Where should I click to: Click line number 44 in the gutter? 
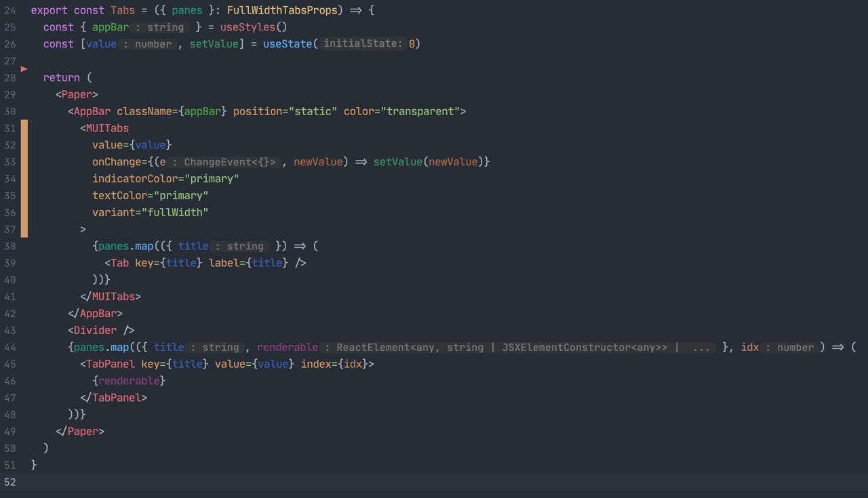9,348
